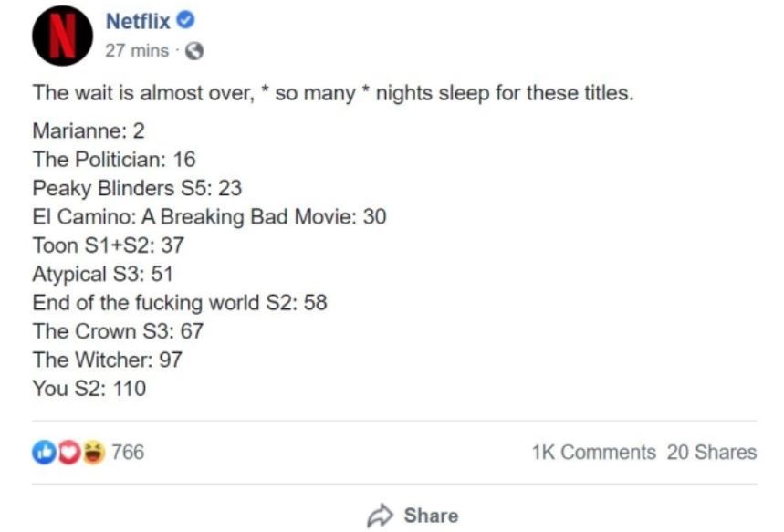Click the Share arrow icon

[380, 516]
